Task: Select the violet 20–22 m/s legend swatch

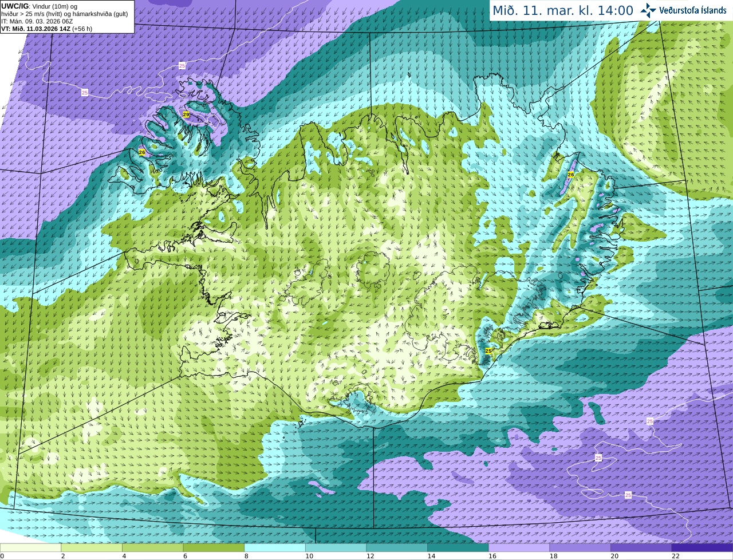Action: (641, 547)
